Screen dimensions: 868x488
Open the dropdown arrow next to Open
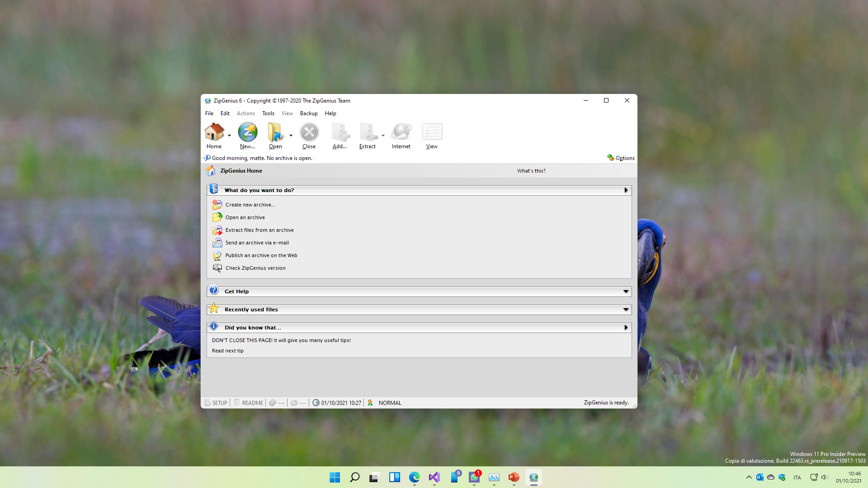pyautogui.click(x=291, y=136)
